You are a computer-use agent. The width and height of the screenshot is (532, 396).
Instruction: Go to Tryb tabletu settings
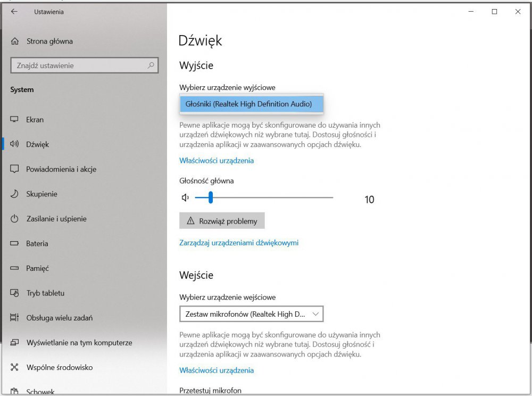pos(45,293)
